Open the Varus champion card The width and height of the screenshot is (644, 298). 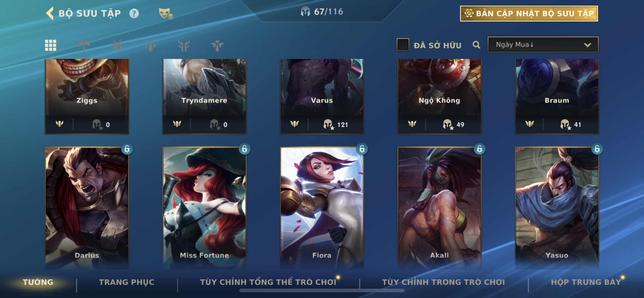[x=322, y=96]
